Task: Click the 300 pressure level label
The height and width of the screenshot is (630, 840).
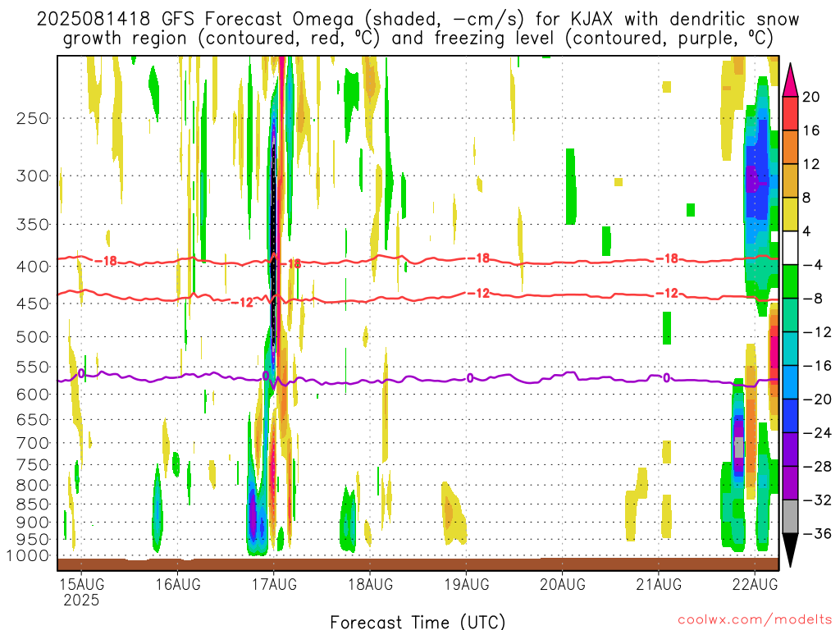Action: coord(33,176)
